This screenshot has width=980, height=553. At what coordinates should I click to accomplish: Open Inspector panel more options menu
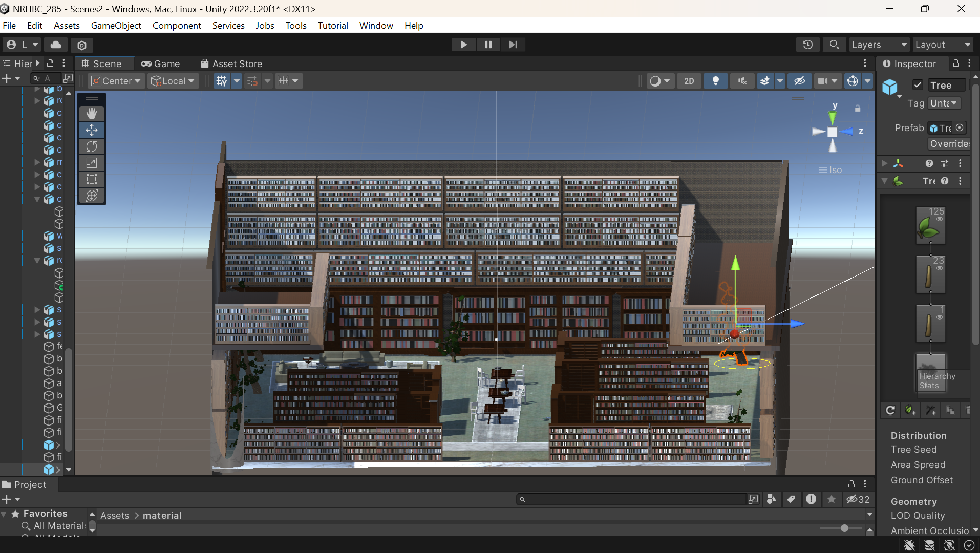click(969, 63)
